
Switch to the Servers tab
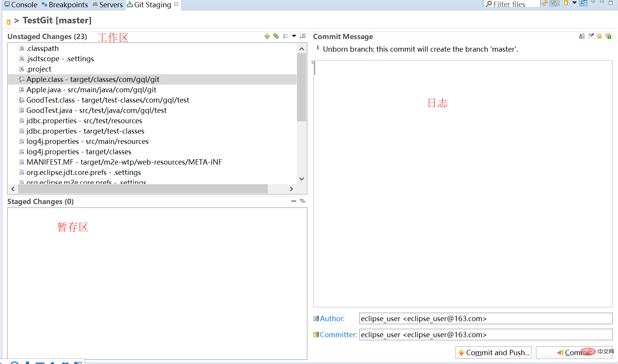pyautogui.click(x=108, y=5)
